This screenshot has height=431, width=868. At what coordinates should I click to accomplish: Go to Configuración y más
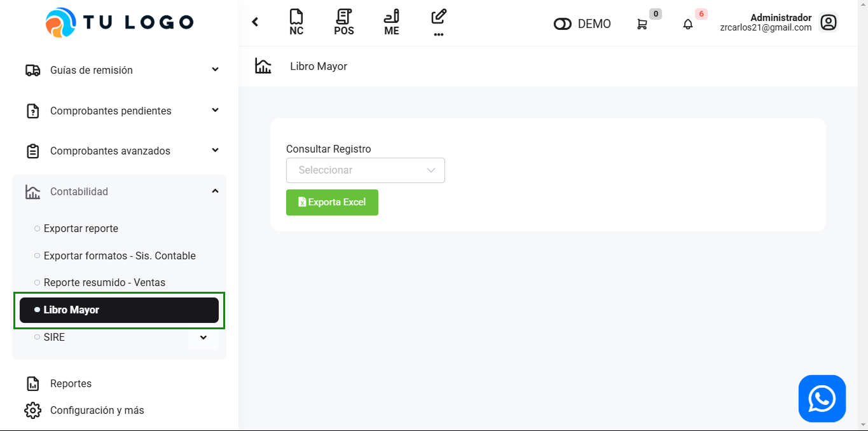coord(97,410)
